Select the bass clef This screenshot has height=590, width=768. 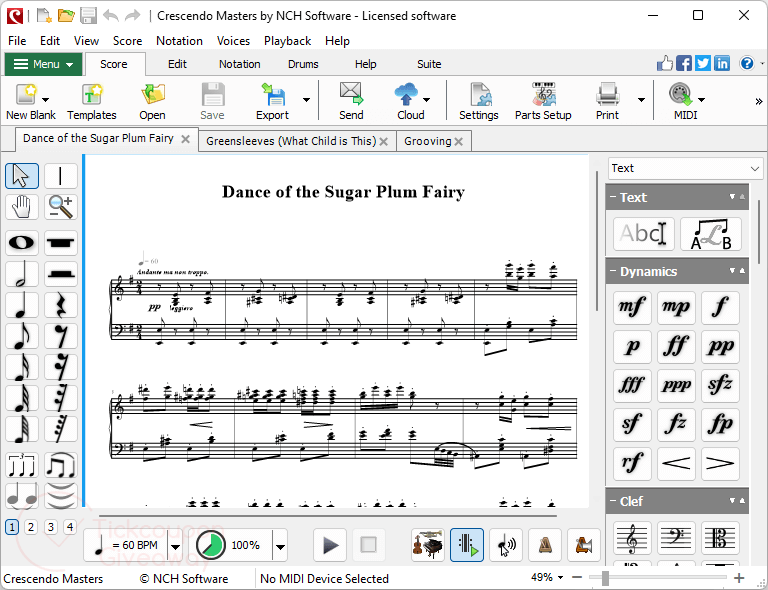676,539
